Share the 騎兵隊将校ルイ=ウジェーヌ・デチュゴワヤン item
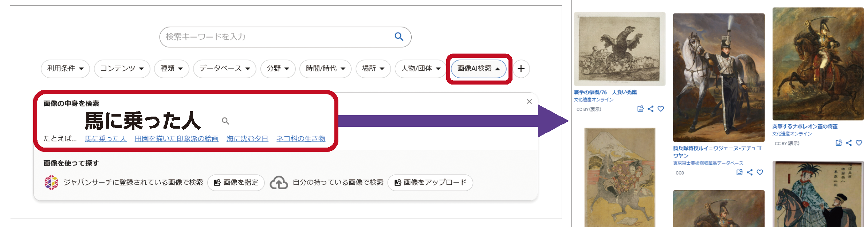The height and width of the screenshot is (227, 868). [x=750, y=172]
